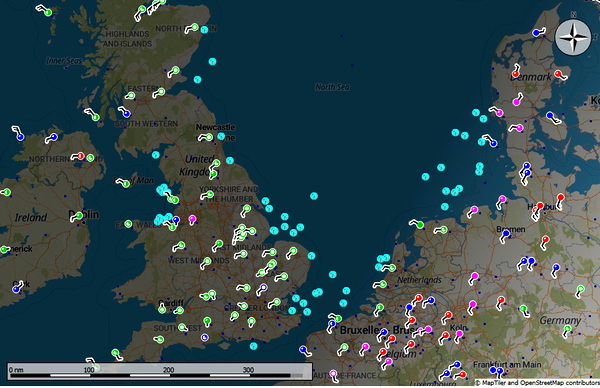Select the green marker on the Dutch Wadden island

420,225
